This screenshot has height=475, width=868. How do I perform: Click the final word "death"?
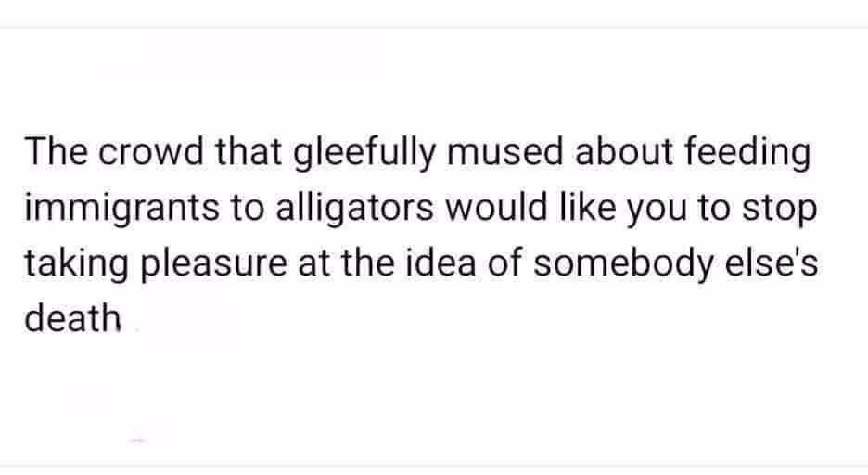click(x=72, y=319)
